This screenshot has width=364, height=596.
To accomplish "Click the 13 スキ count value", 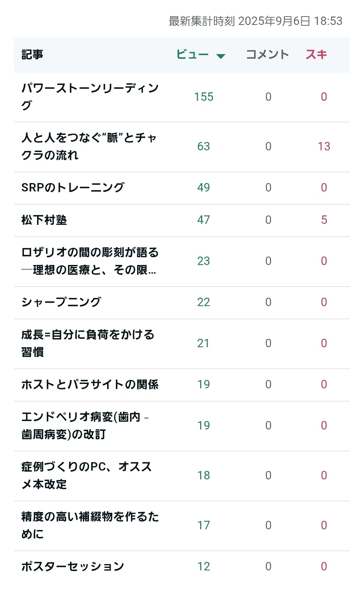I will coord(324,147).
